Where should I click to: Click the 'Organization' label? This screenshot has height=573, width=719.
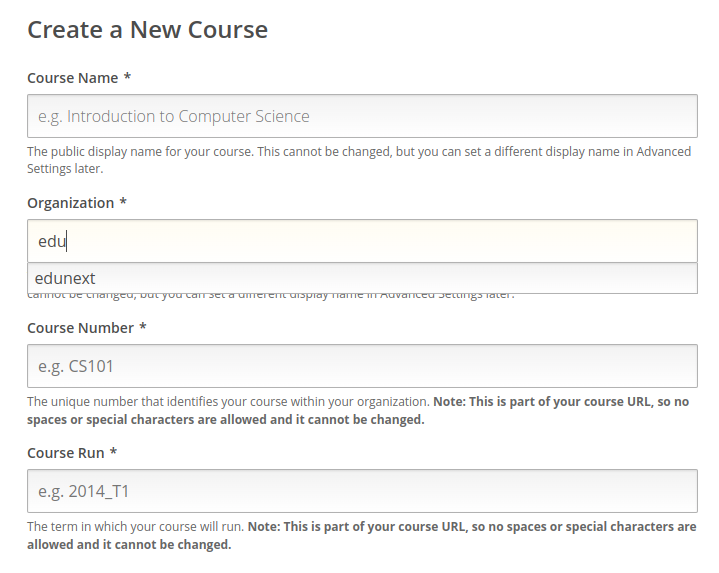click(x=71, y=203)
